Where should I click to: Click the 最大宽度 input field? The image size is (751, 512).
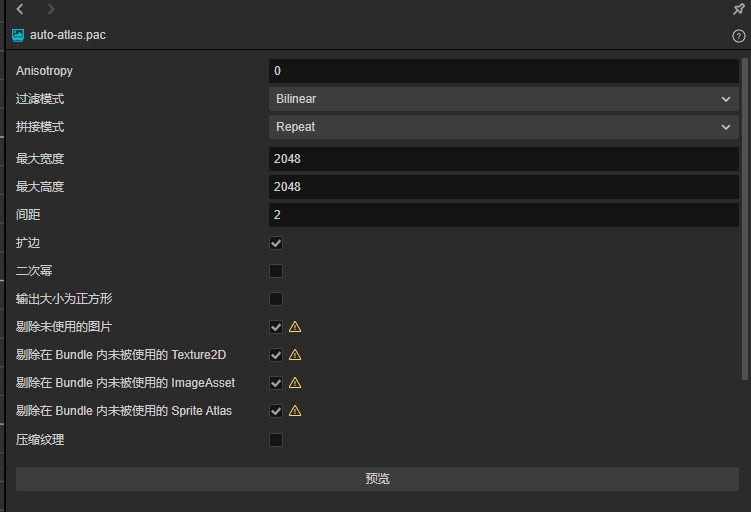coord(503,159)
